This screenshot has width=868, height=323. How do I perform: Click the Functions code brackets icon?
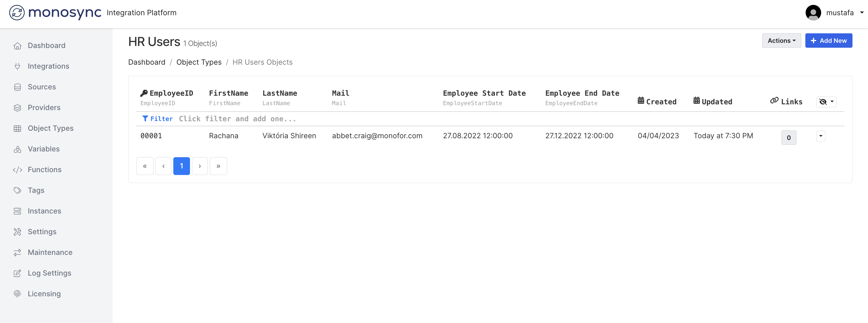[18, 170]
